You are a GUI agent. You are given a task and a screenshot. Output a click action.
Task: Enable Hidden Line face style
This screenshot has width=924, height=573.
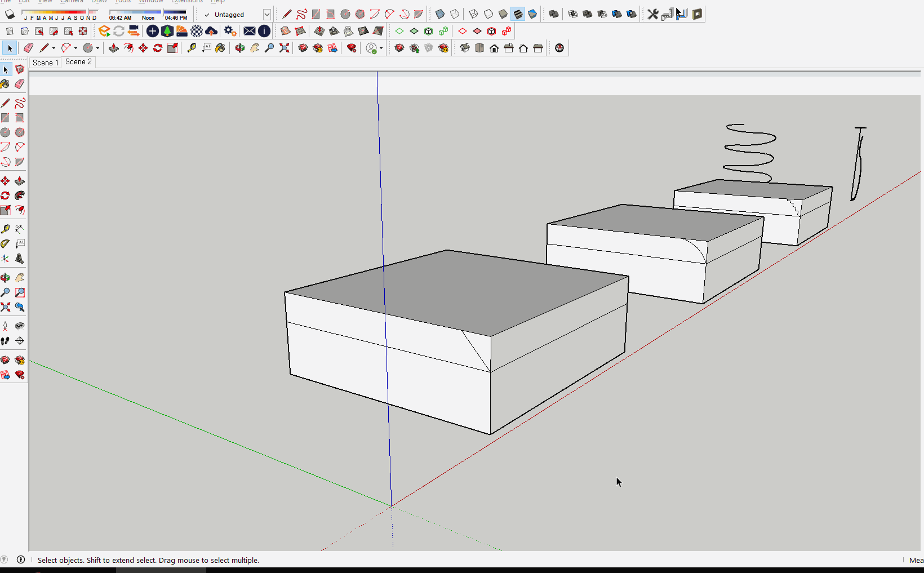click(488, 14)
